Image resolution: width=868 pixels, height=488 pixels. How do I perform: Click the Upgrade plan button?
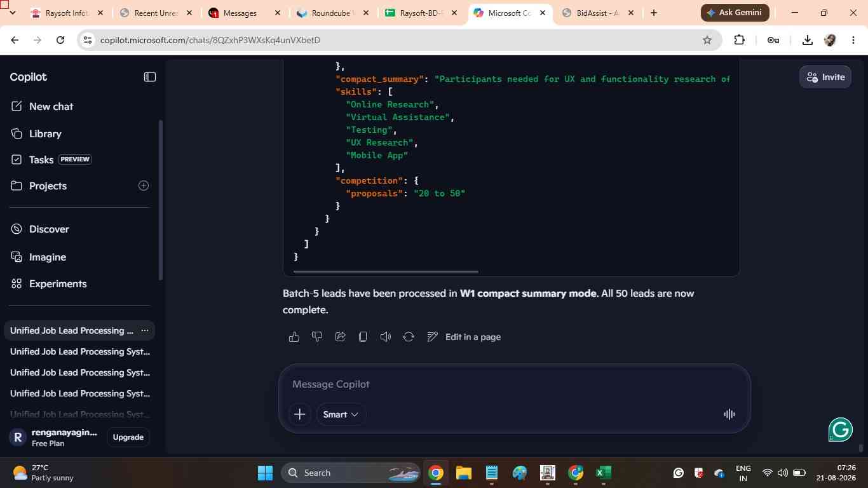coord(128,437)
